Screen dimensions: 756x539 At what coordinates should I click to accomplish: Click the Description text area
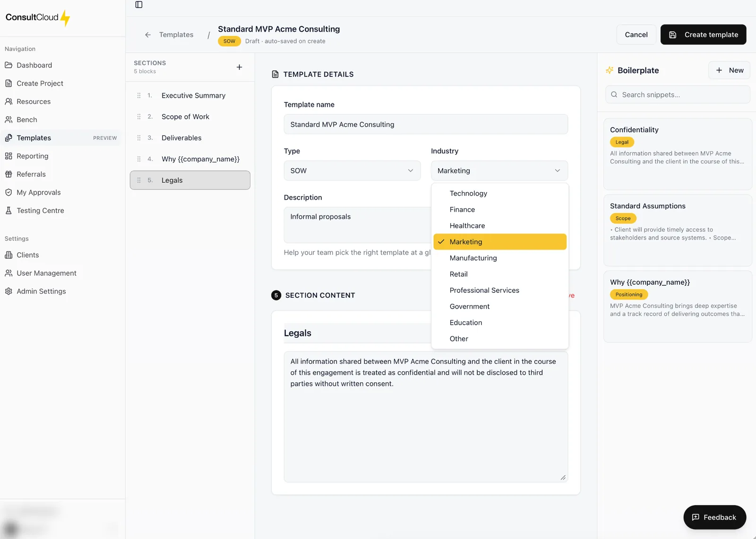(x=357, y=225)
